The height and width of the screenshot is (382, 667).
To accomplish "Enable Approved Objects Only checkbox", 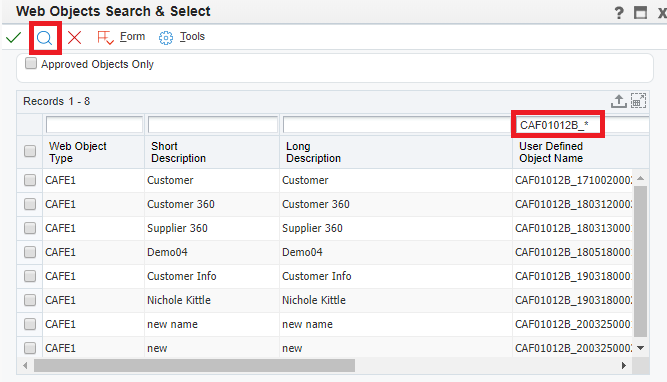I will (x=31, y=63).
